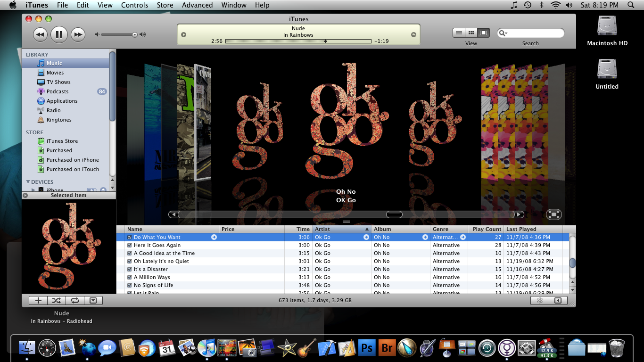Sort the song list by Time
The height and width of the screenshot is (362, 644).
click(x=298, y=229)
